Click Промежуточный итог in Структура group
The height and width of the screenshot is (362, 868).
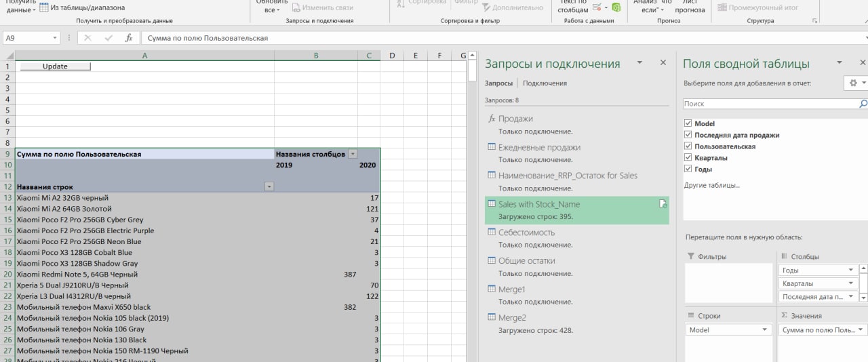pyautogui.click(x=757, y=7)
